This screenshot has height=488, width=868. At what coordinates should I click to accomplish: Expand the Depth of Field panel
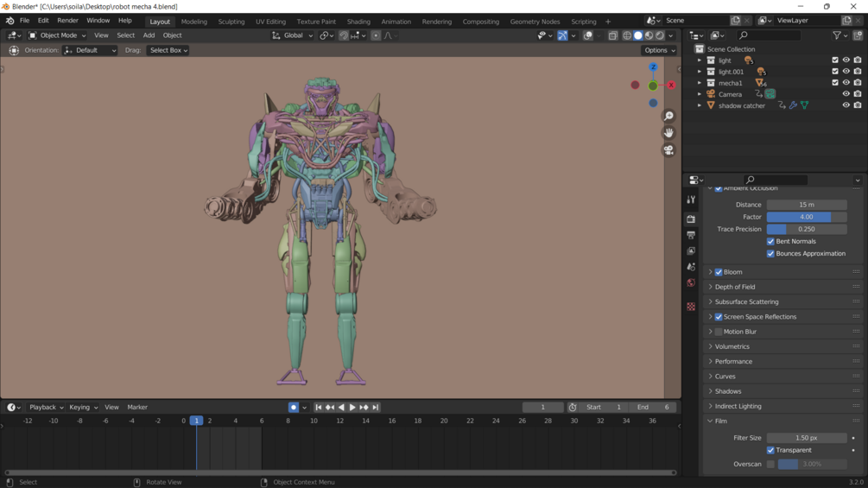coord(734,287)
